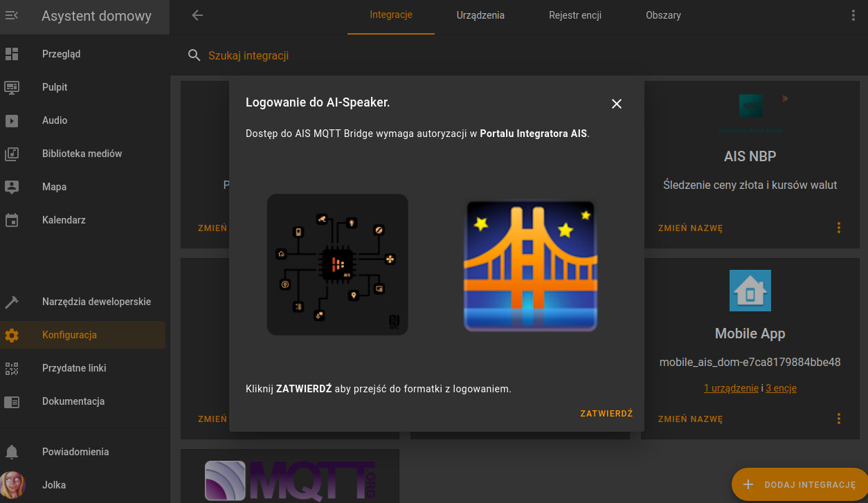Switch to the Urządzenia tab
Screen dimensions: 868x503
480,15
